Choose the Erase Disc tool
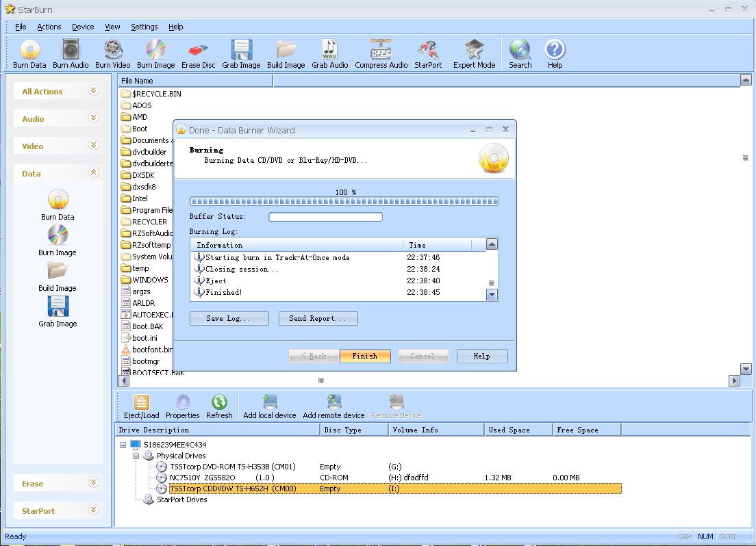 tap(198, 54)
